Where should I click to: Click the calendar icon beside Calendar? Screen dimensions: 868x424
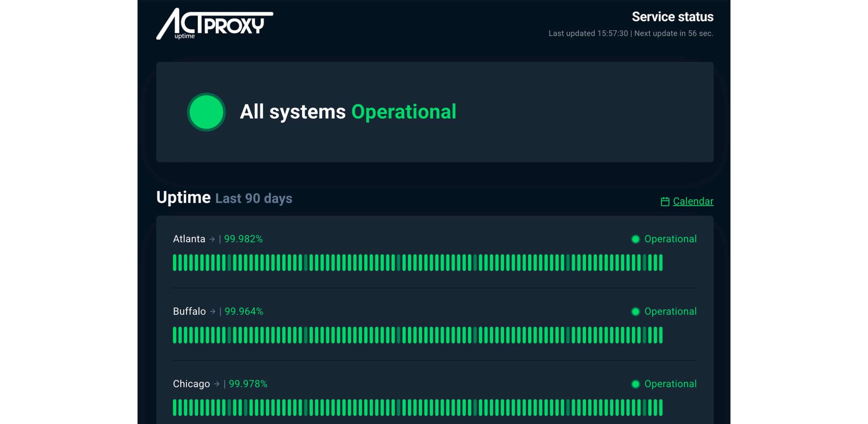(665, 201)
